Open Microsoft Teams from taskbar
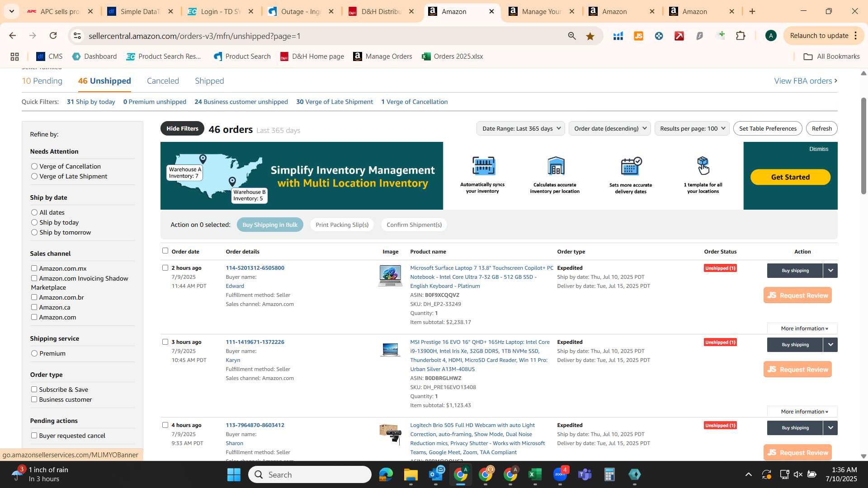The height and width of the screenshot is (488, 868). click(585, 474)
